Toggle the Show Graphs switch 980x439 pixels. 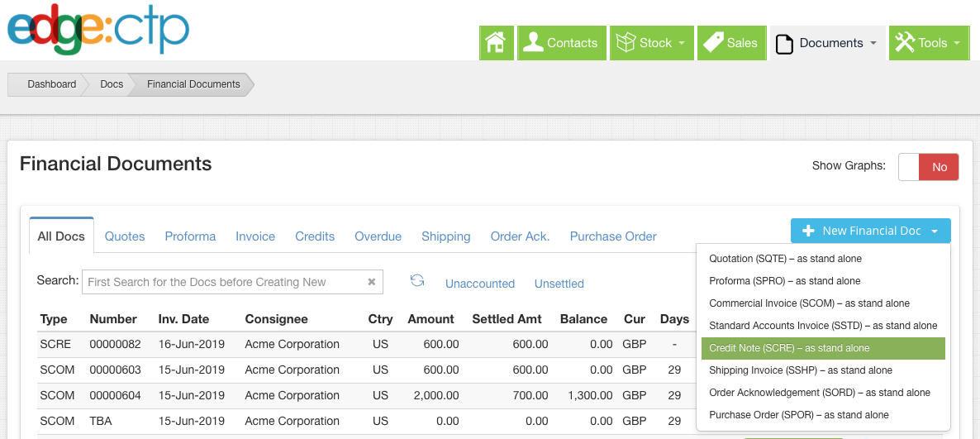[928, 167]
